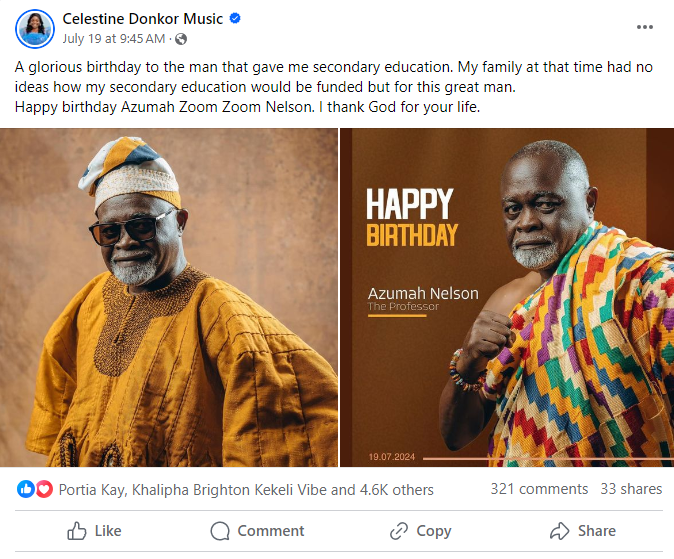Click the blue verified badge icon
674x559 pixels.
coord(235,19)
